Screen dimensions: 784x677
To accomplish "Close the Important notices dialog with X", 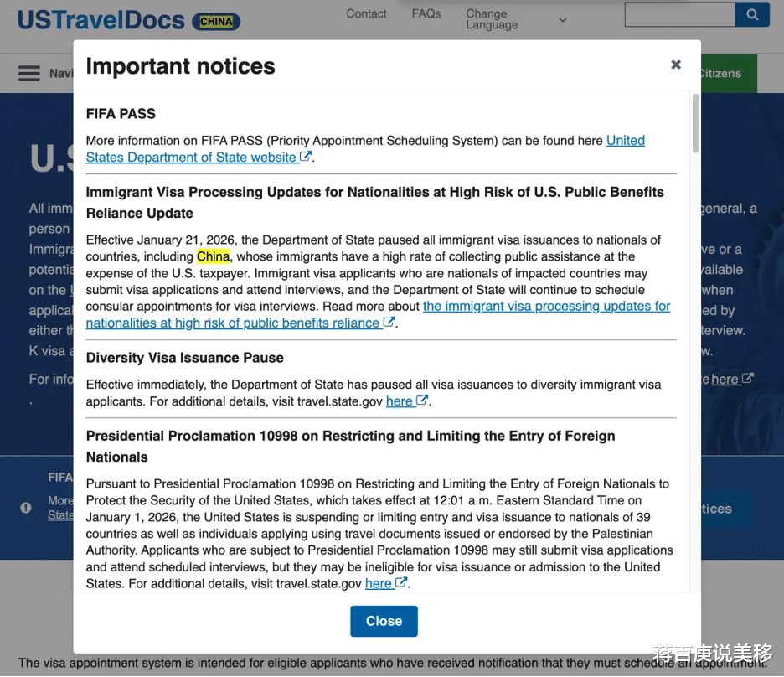I will tap(675, 65).
